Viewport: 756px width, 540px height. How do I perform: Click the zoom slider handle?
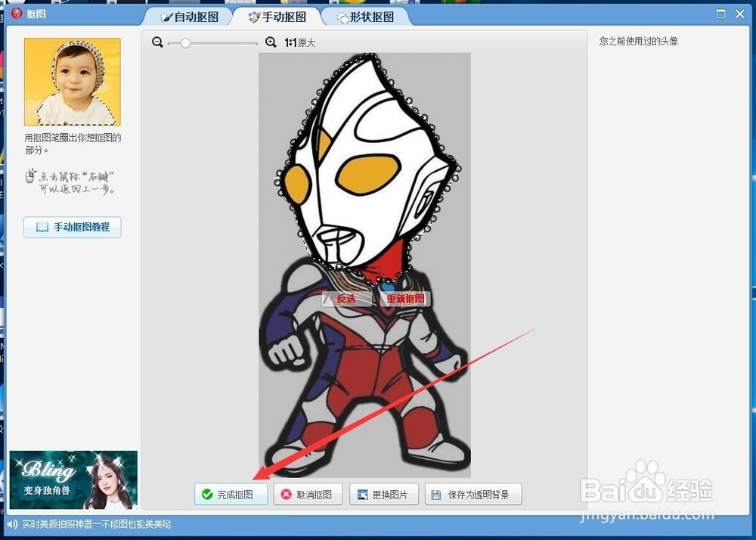tap(185, 43)
